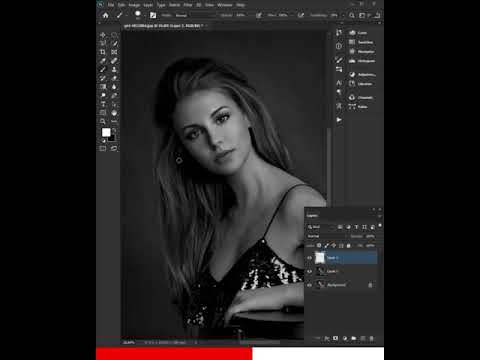Select the Eyedropper tool
The image size is (480, 360).
tap(103, 61)
